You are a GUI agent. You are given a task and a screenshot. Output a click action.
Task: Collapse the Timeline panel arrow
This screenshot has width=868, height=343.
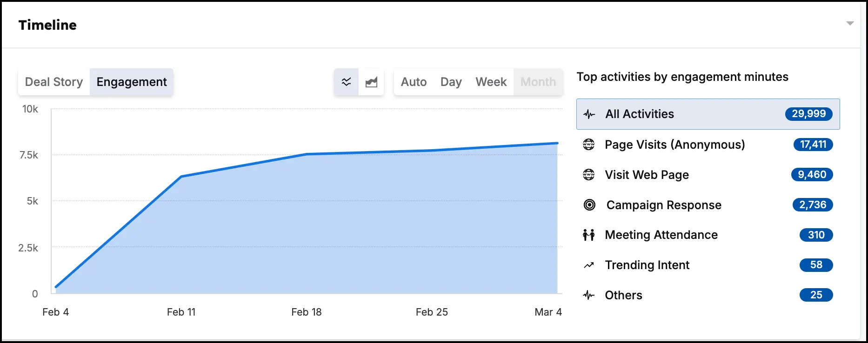850,23
